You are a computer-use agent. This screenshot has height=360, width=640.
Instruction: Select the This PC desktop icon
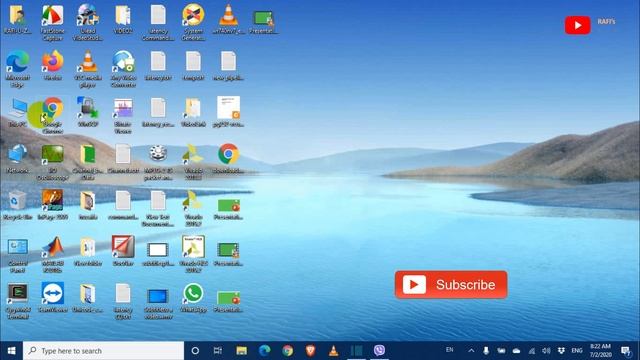click(18, 112)
